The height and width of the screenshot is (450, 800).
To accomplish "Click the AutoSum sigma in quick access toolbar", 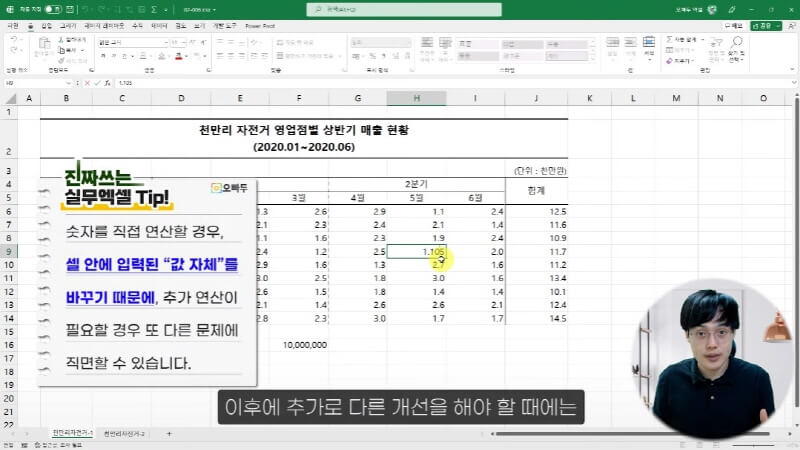I will pyautogui.click(x=154, y=9).
